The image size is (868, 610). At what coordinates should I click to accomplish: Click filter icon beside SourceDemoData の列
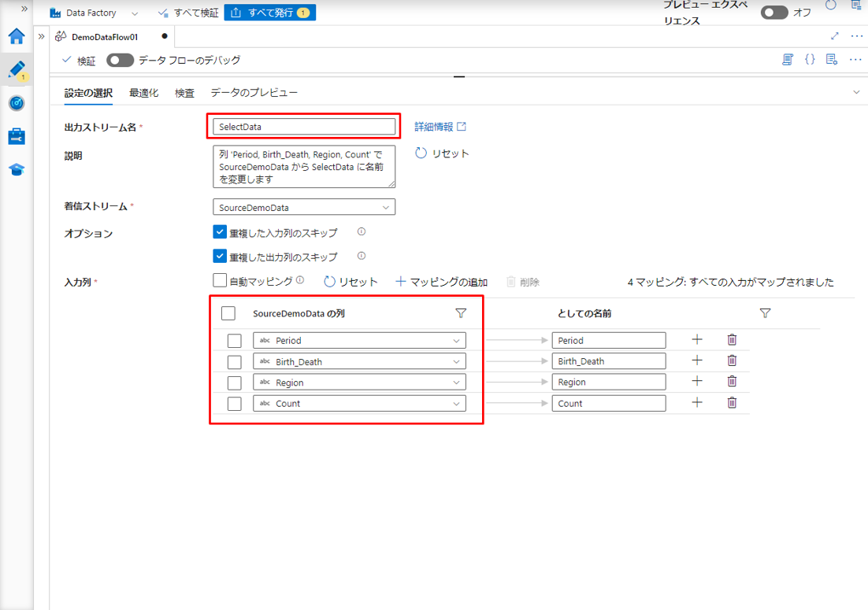point(461,313)
